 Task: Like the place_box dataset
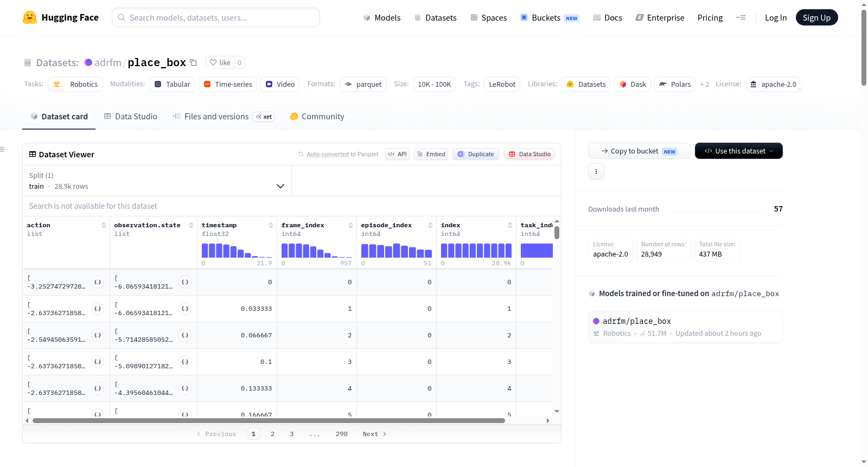coord(220,62)
